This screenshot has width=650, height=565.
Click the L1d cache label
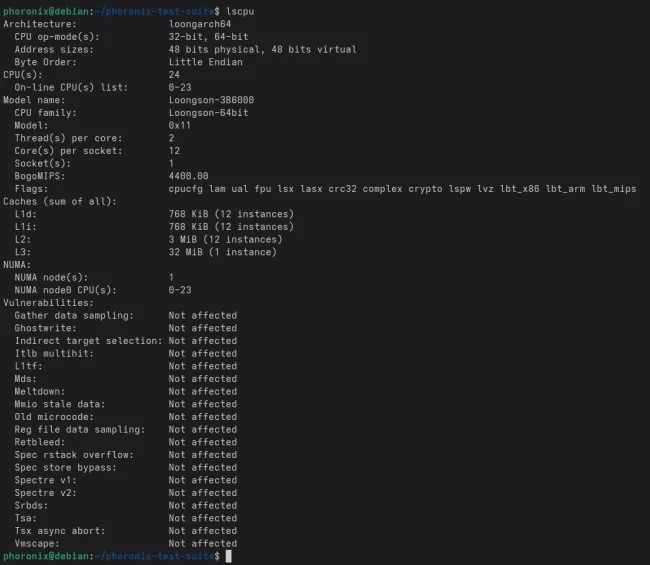pyautogui.click(x=25, y=213)
